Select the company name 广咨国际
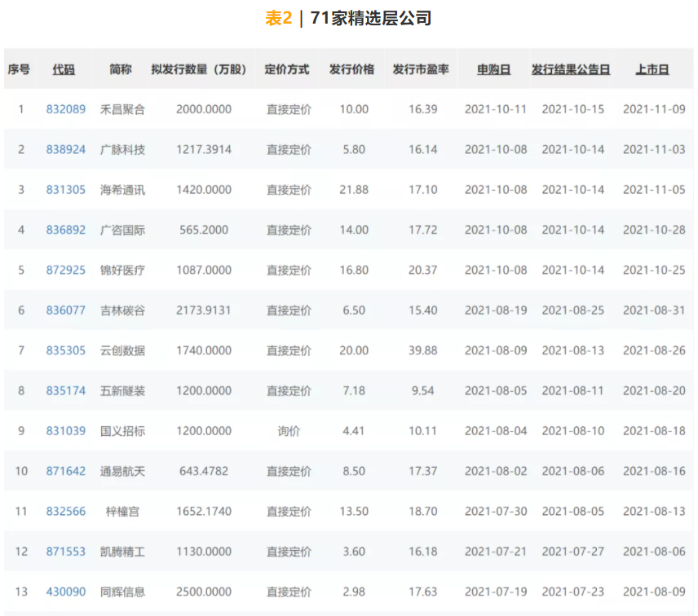Image resolution: width=698 pixels, height=616 pixels. pyautogui.click(x=122, y=230)
